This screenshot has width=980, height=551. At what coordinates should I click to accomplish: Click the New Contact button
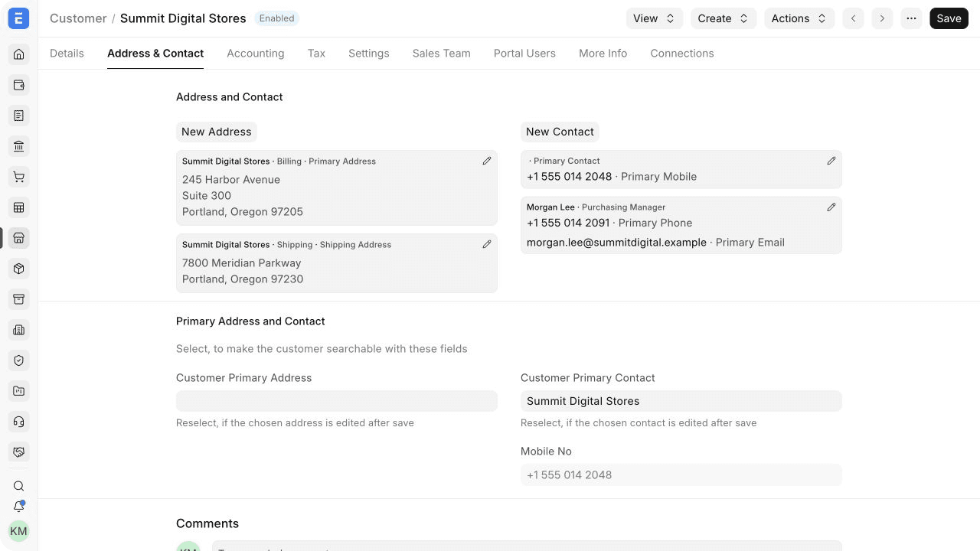coord(560,132)
